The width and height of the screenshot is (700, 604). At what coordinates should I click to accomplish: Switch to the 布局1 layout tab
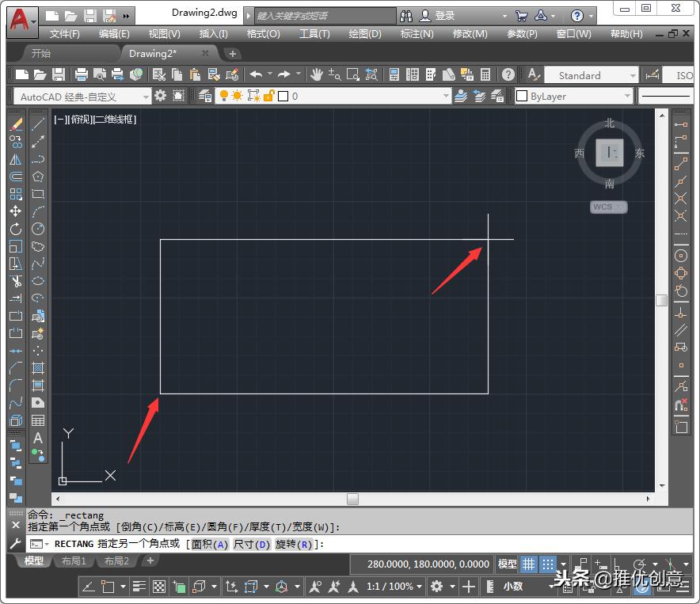(x=74, y=560)
